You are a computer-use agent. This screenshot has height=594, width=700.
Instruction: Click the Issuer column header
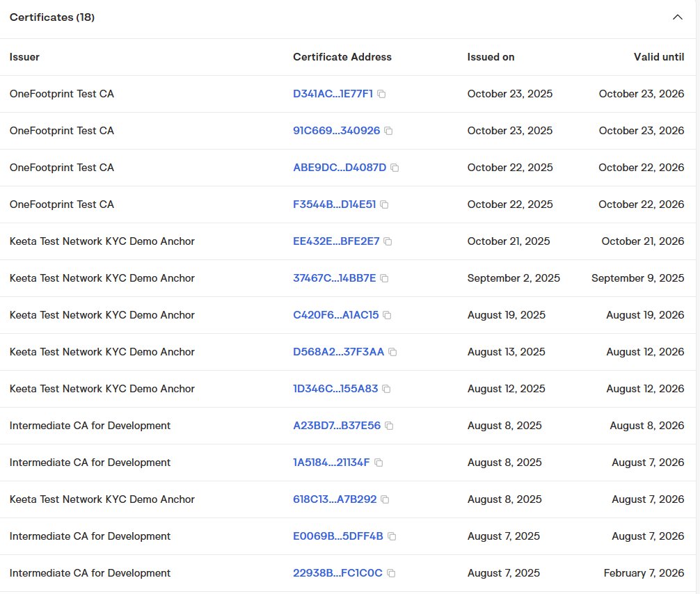pos(24,57)
